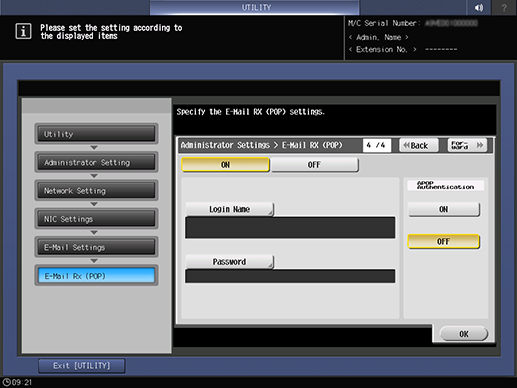Click the Password entry field

pyautogui.click(x=290, y=276)
